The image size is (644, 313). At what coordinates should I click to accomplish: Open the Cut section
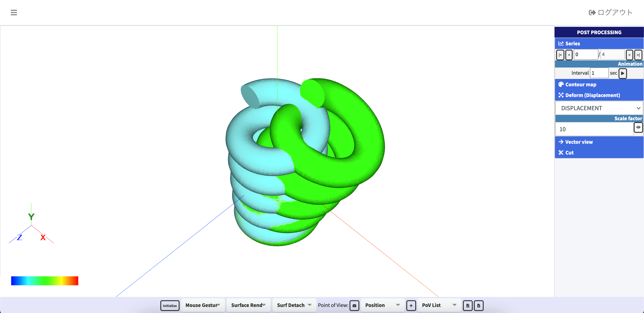599,153
